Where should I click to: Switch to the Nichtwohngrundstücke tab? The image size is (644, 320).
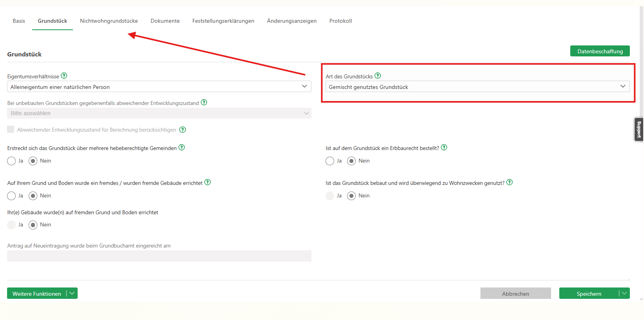[109, 21]
